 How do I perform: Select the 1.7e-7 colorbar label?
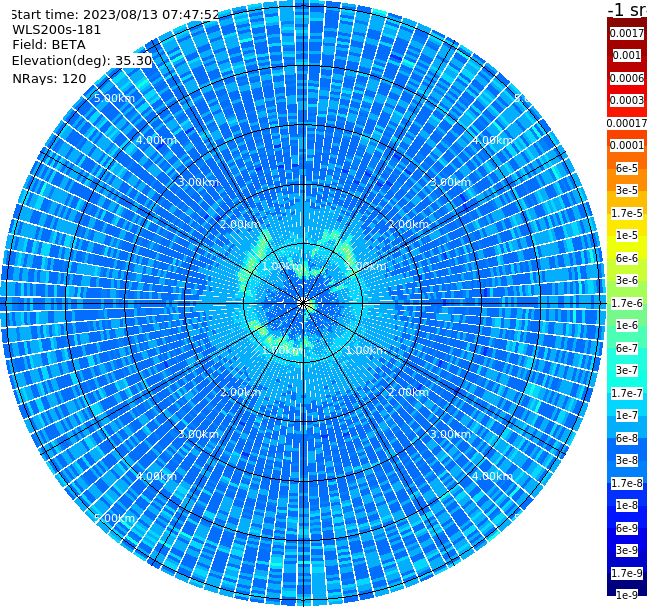[x=627, y=393]
